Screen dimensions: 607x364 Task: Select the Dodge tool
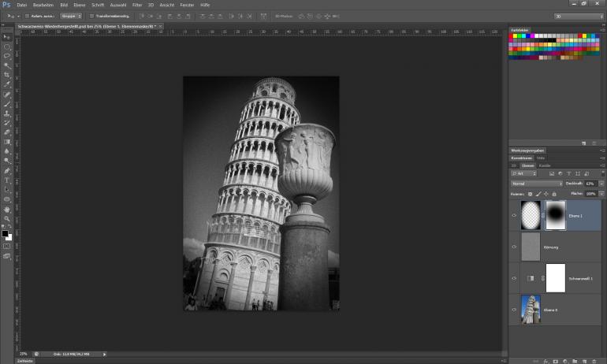pos(6,161)
